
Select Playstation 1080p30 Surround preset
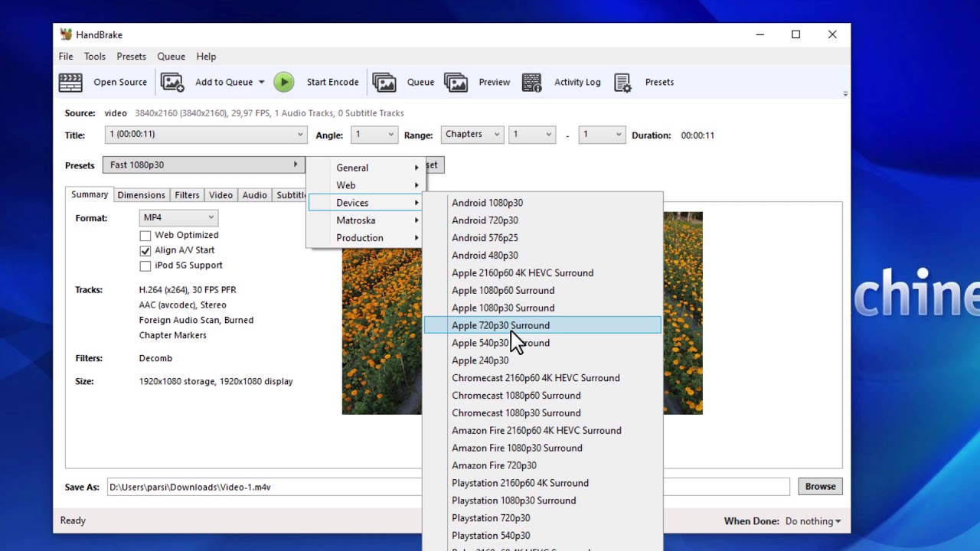[x=542, y=500]
